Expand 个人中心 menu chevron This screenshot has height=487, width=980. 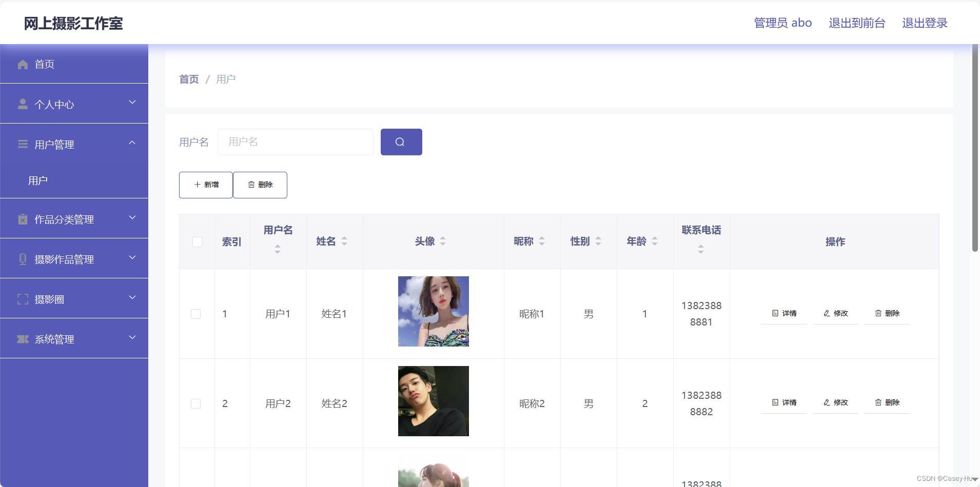132,102
